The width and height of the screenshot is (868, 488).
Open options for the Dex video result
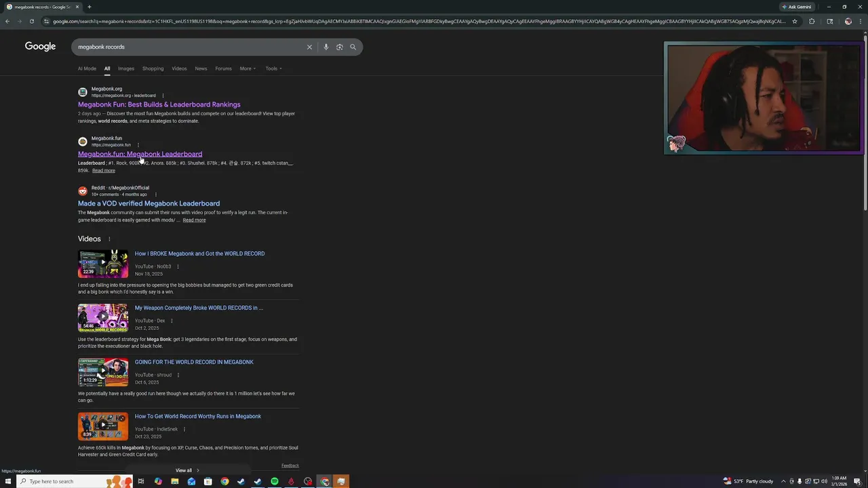coord(172,321)
